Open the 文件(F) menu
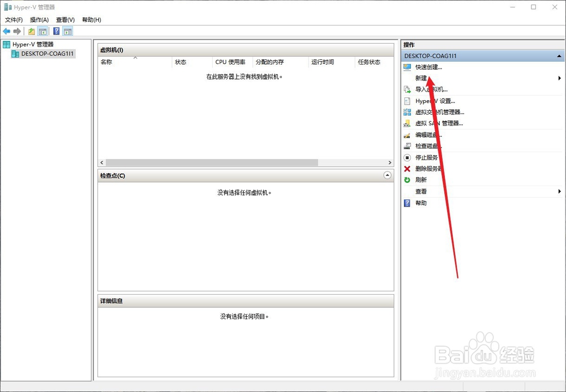 point(14,20)
